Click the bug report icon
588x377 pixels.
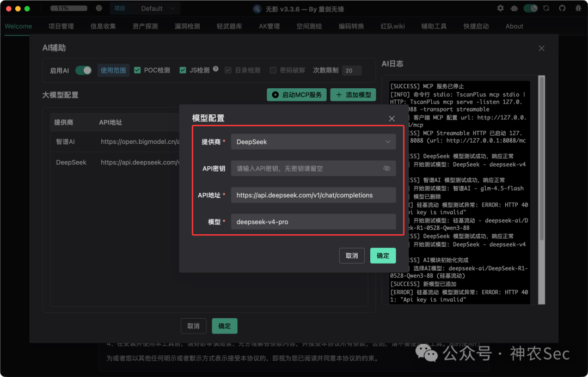point(578,8)
